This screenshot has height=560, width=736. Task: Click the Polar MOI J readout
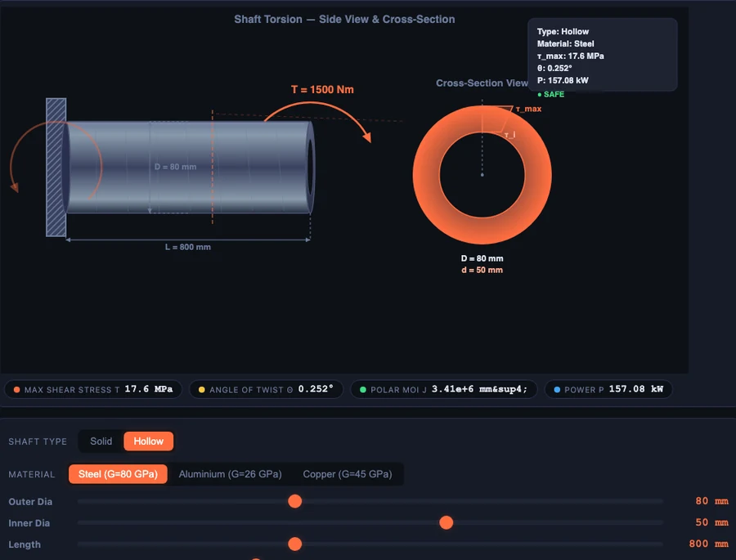point(443,389)
